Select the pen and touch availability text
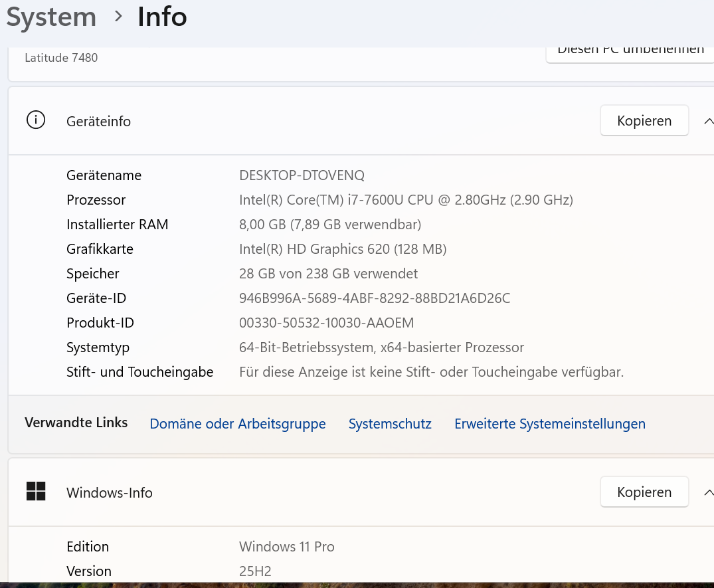 click(431, 372)
